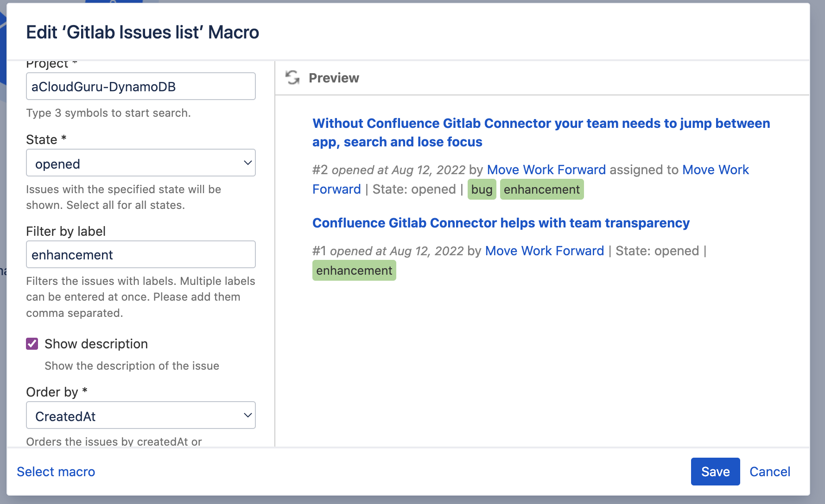This screenshot has width=825, height=504.
Task: Click the Move Work Forward author link
Action: pos(546,170)
